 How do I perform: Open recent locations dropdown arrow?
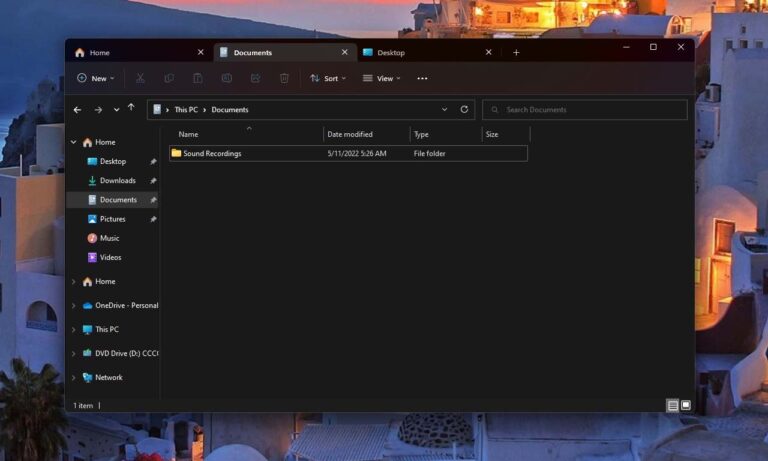point(116,110)
